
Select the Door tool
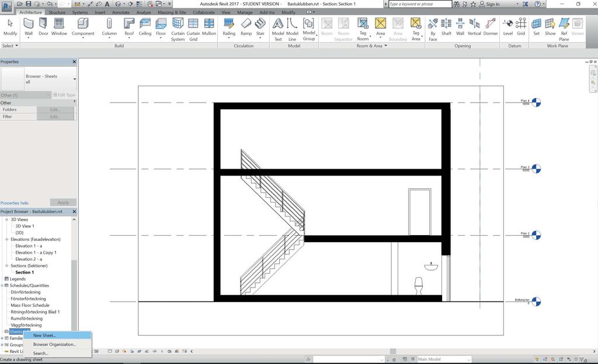coord(43,27)
